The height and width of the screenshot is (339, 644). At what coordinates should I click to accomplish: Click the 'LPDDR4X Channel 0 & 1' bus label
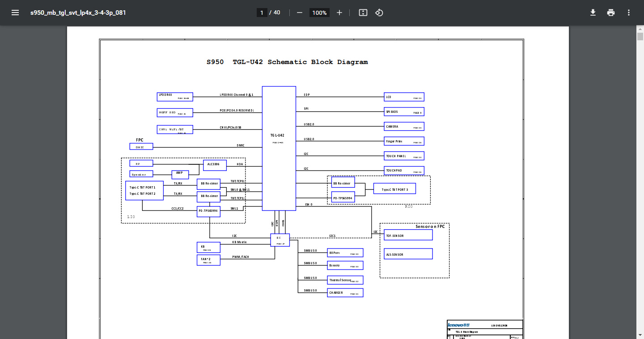237,94
